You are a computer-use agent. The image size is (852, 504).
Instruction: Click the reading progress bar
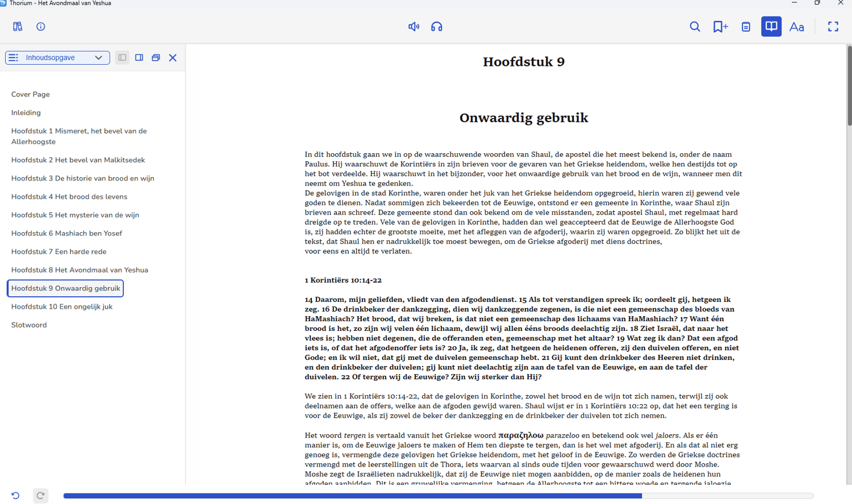[438, 495]
